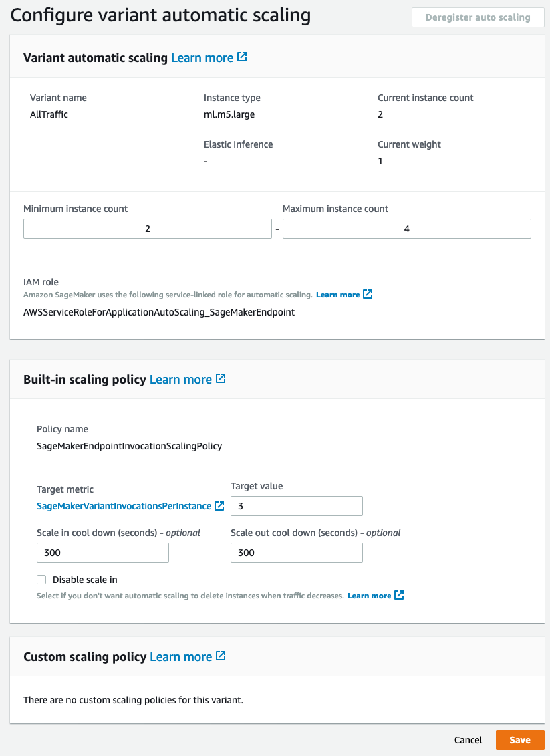
Task: Click the Scale in cool down field
Action: tap(102, 553)
